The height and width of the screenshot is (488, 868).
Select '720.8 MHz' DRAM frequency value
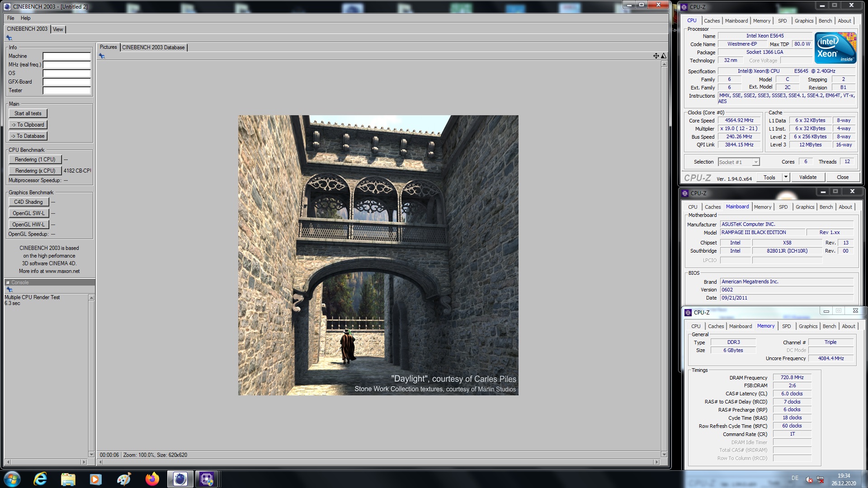pyautogui.click(x=792, y=378)
